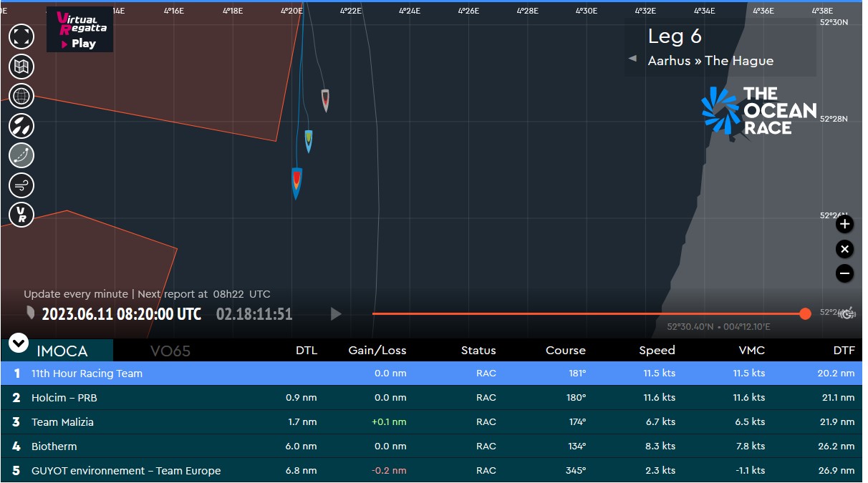The width and height of the screenshot is (868, 483).
Task: Go to previous leg using left arrow
Action: click(632, 59)
